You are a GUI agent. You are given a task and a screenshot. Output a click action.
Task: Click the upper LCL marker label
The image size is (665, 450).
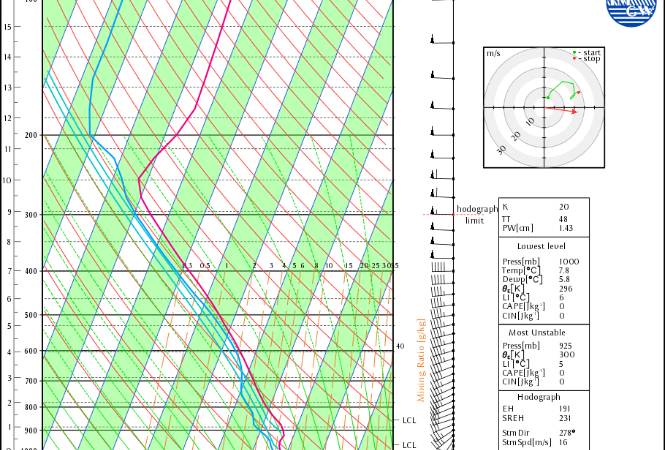pyautogui.click(x=408, y=420)
